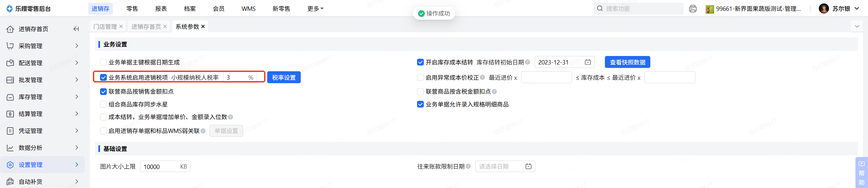Open the 帮助 floating help widget
This screenshot has width=868, height=188.
pyautogui.click(x=861, y=173)
